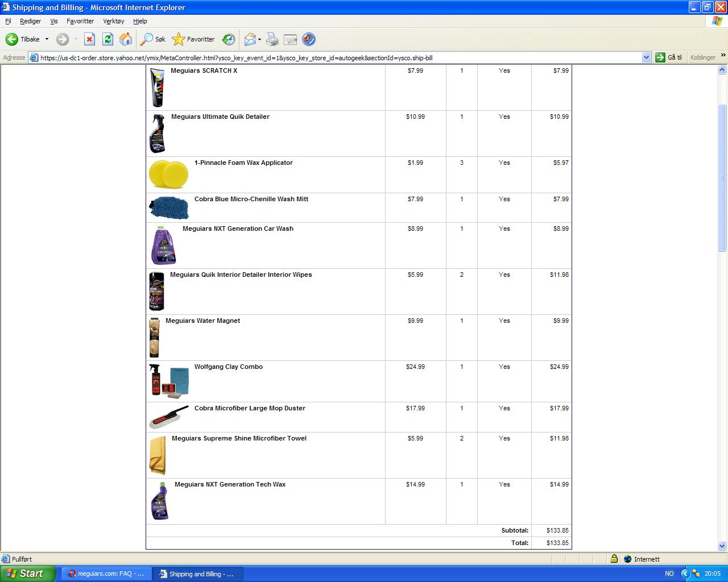Click the Messenger toolbar icon

click(309, 39)
